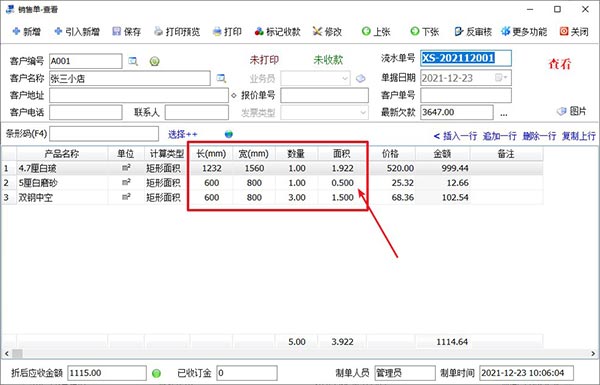
Task: Click green round icon beside customer number
Action: 155,61
